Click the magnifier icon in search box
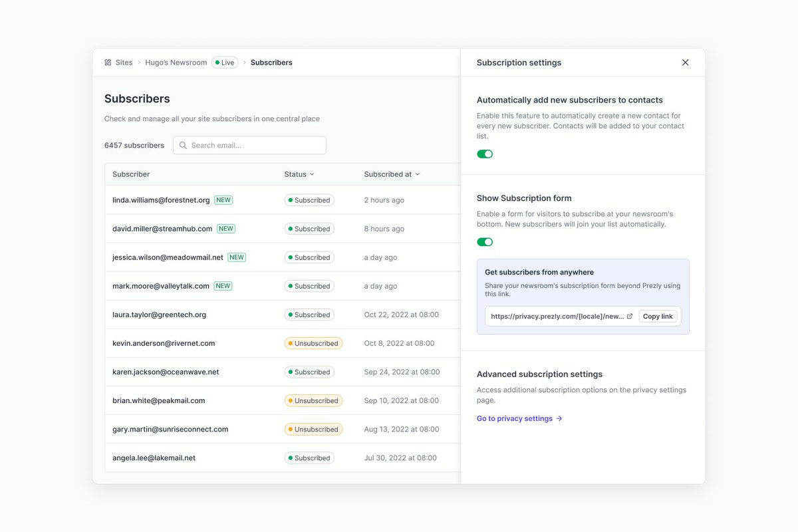Screen dimensions: 798x532 (183, 146)
